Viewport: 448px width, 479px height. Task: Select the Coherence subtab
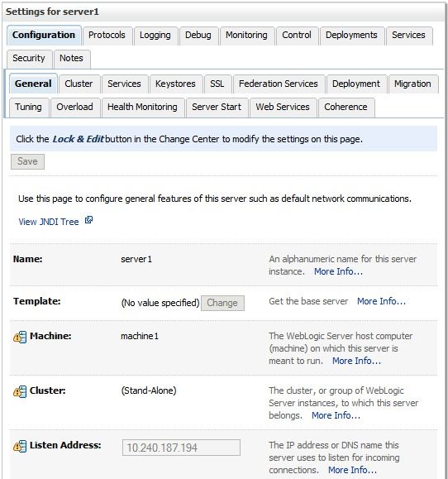[x=346, y=108]
